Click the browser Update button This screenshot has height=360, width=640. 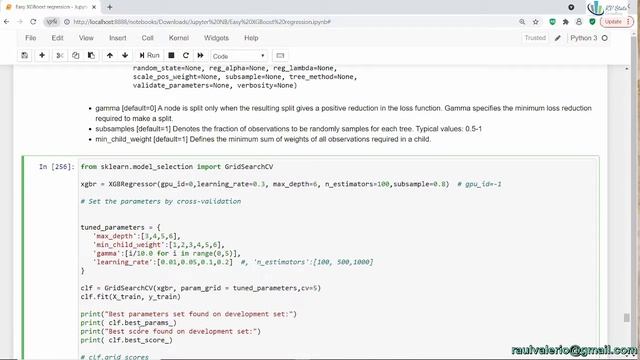pyautogui.click(x=616, y=22)
